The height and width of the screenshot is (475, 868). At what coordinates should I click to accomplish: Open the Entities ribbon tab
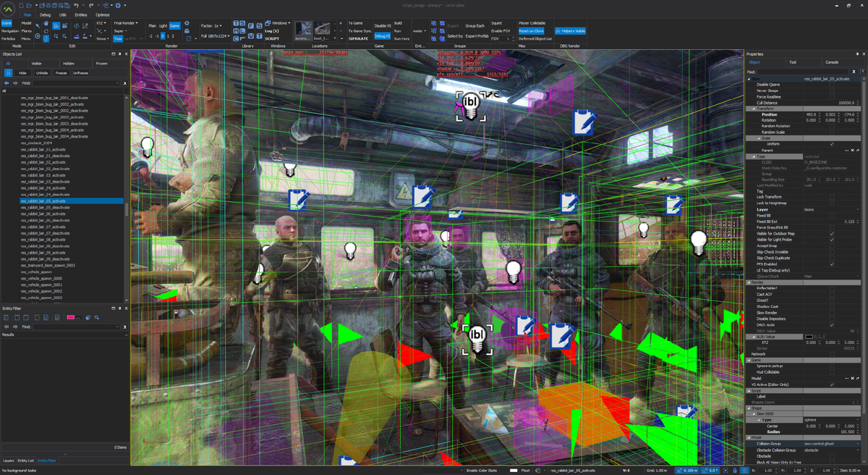tap(80, 14)
